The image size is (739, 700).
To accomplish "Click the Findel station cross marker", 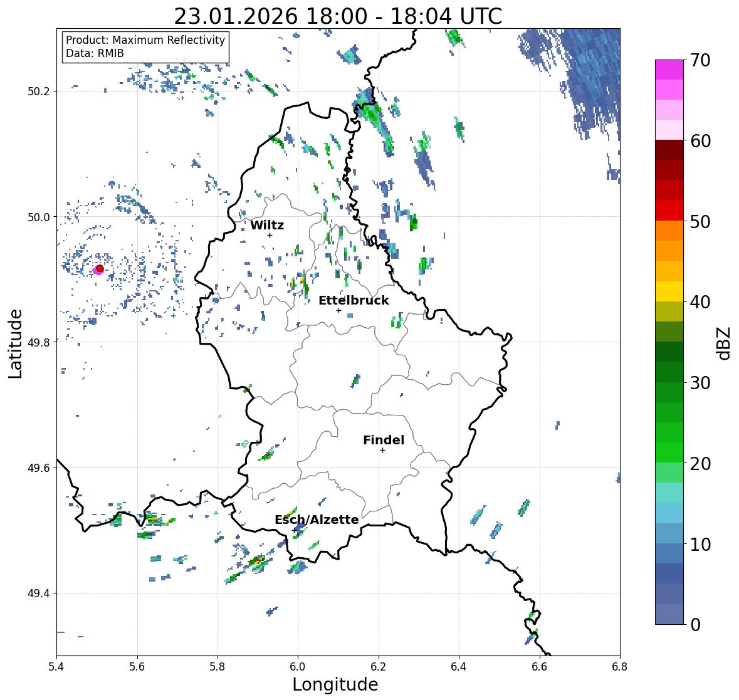I will (382, 451).
